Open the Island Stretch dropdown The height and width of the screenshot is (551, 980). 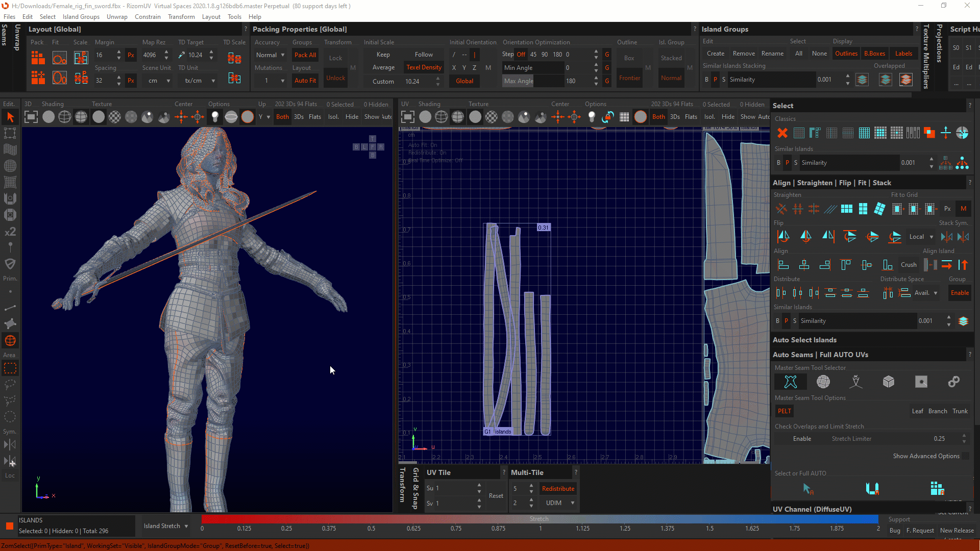(165, 526)
